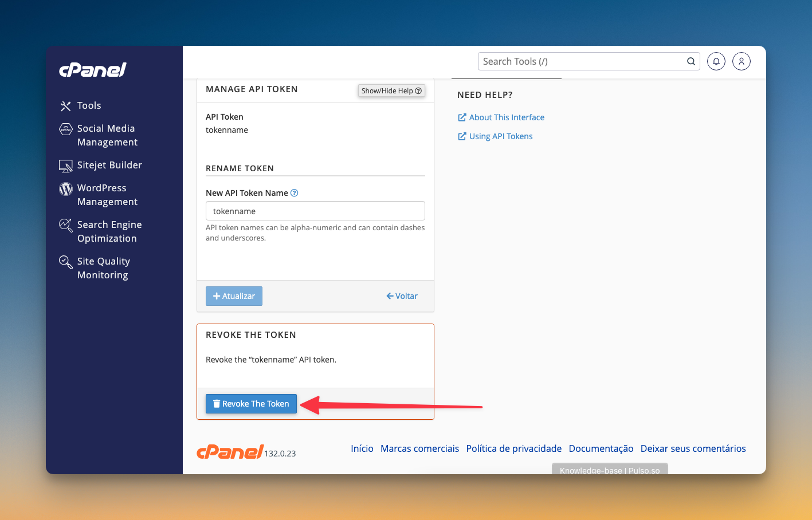812x520 pixels.
Task: Open the About This Interface link
Action: 507,117
